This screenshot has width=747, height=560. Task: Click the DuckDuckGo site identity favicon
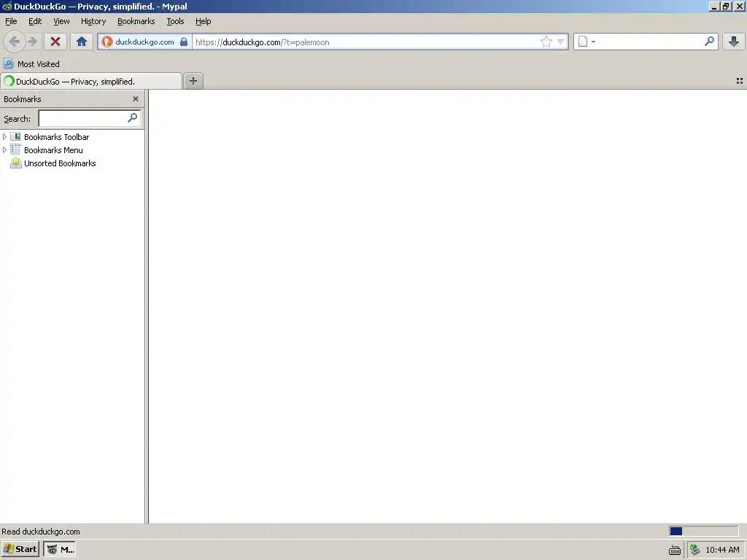click(107, 42)
